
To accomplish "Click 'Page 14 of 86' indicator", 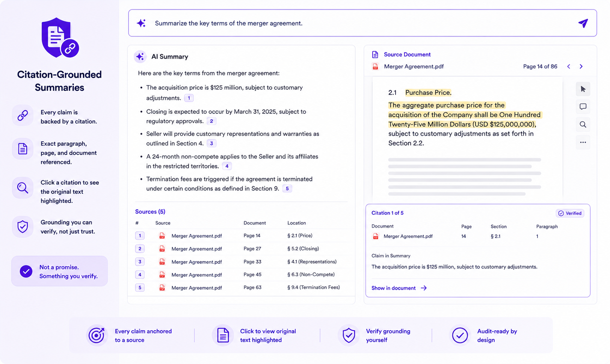I will tap(540, 66).
